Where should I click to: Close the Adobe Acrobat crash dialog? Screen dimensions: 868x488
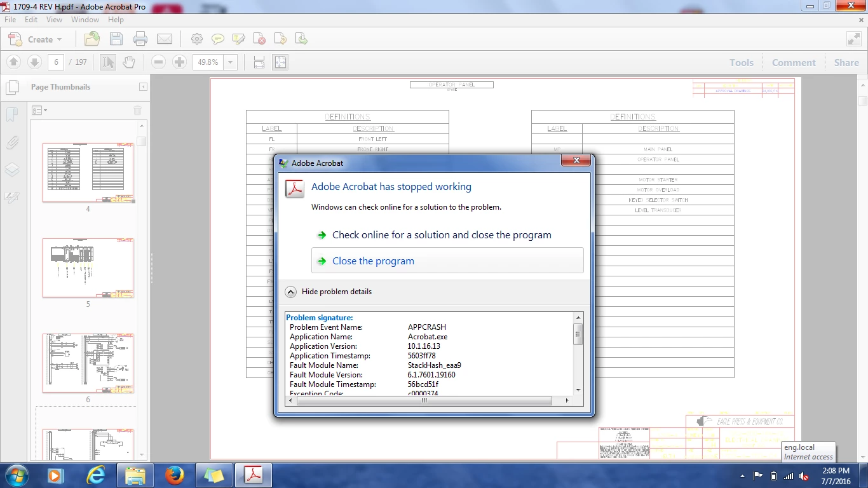pyautogui.click(x=577, y=161)
